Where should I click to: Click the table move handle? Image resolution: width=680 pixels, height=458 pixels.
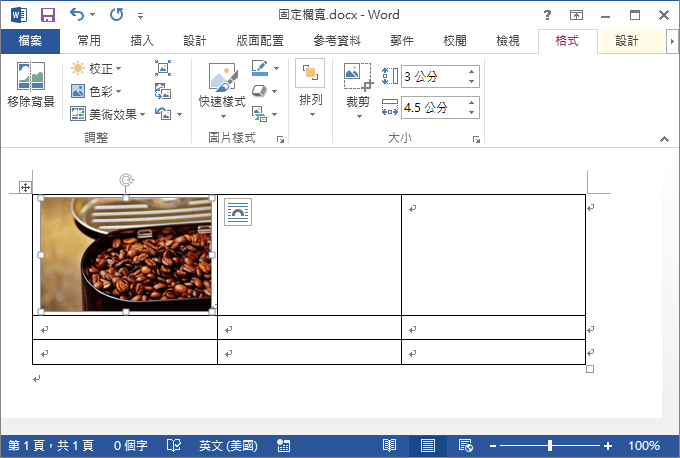coord(25,187)
